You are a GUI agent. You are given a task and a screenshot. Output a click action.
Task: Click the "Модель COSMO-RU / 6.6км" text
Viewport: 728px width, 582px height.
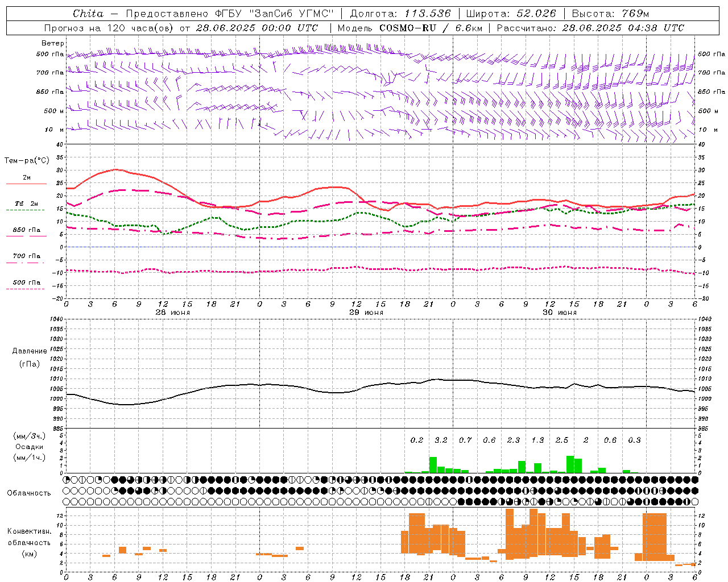tap(410, 28)
